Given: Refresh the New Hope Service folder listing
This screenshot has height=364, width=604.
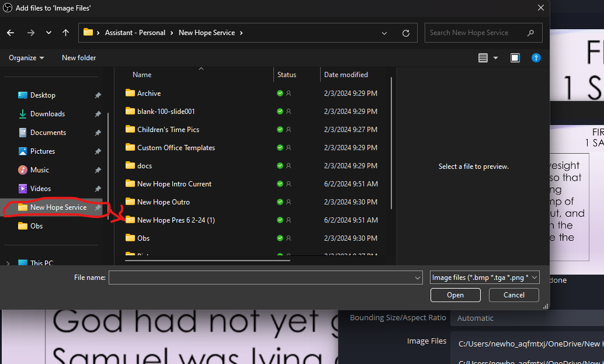Looking at the screenshot, I should coord(406,33).
